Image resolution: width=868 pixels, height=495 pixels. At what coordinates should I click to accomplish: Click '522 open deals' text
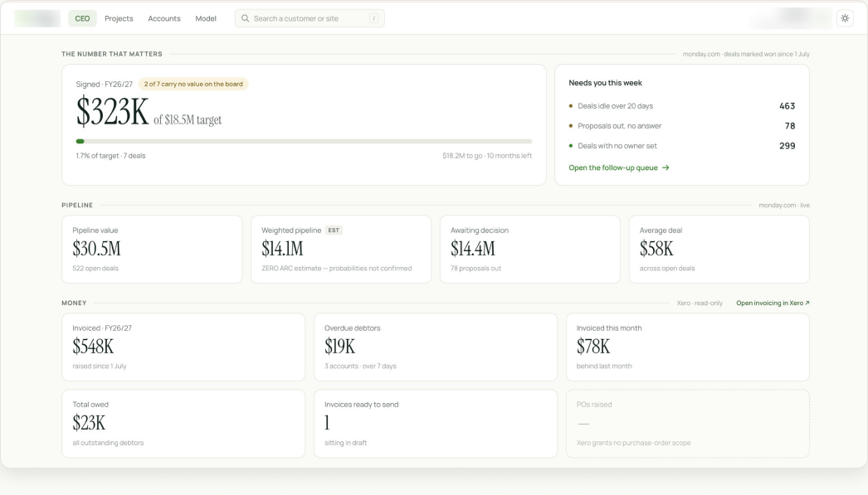95,269
